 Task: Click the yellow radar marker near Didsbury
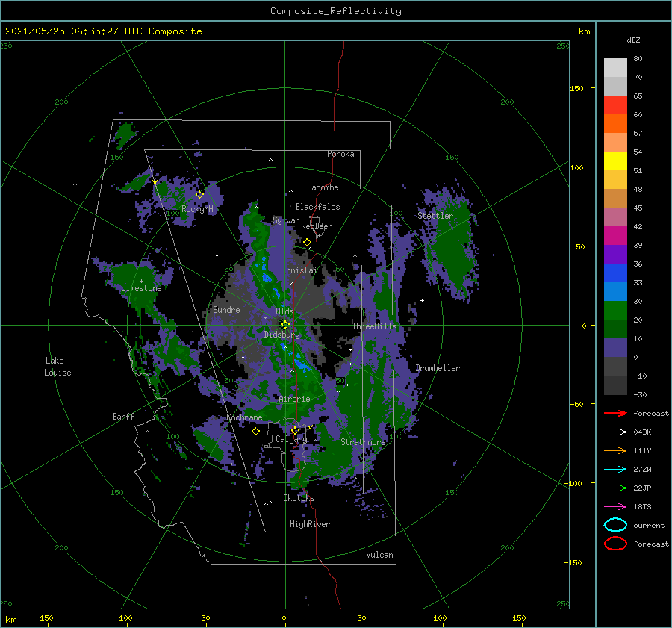click(x=285, y=325)
